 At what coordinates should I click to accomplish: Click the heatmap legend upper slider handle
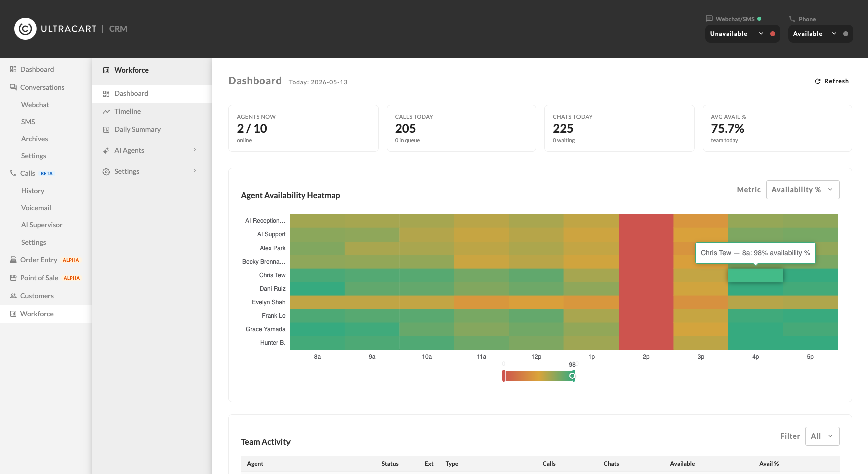pos(573,376)
